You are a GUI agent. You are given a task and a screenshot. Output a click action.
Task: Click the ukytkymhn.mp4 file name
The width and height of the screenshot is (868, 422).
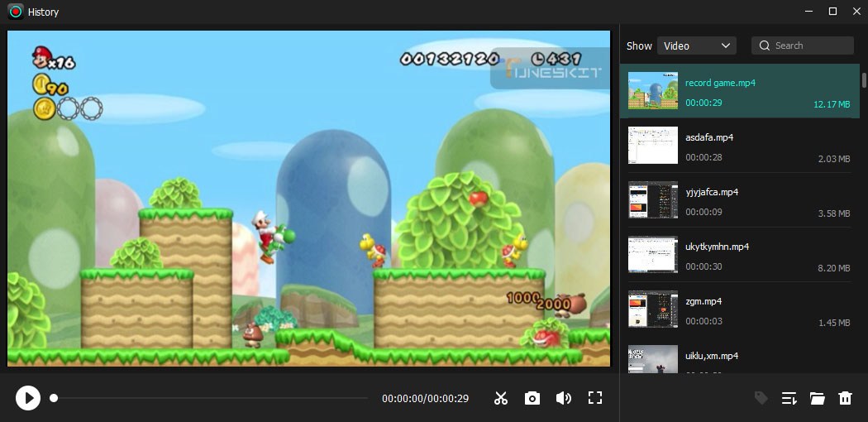pyautogui.click(x=717, y=247)
